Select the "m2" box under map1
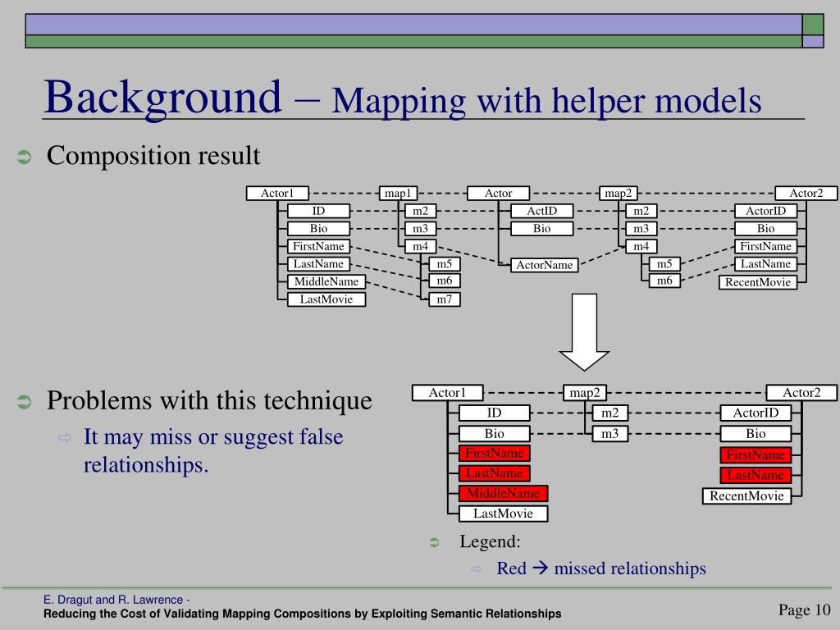Viewport: 840px width, 630px height. pos(421,211)
